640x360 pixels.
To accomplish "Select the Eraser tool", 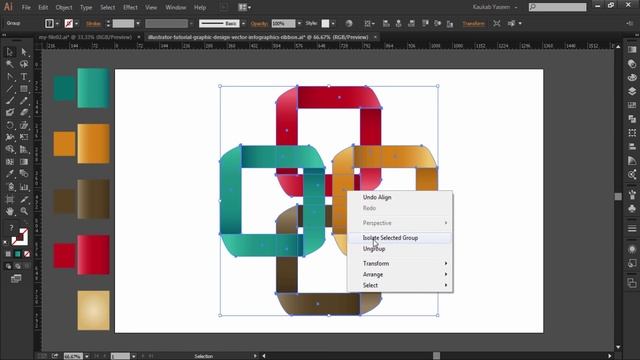I will [24, 113].
